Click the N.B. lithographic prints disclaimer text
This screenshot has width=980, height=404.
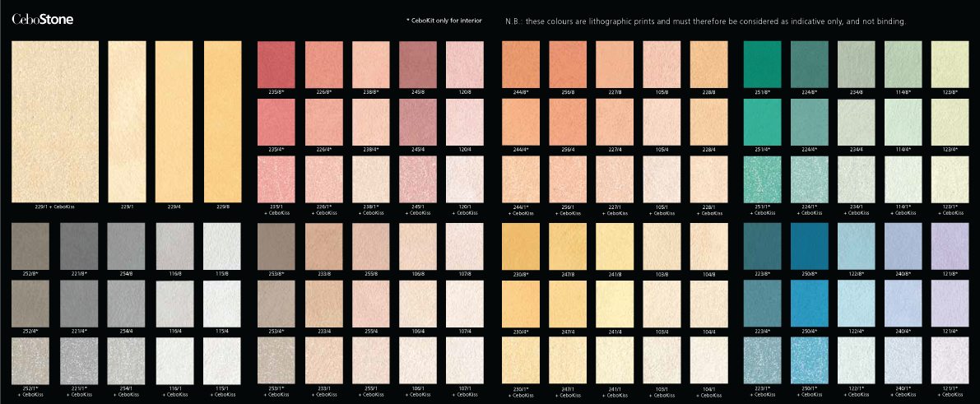[705, 21]
